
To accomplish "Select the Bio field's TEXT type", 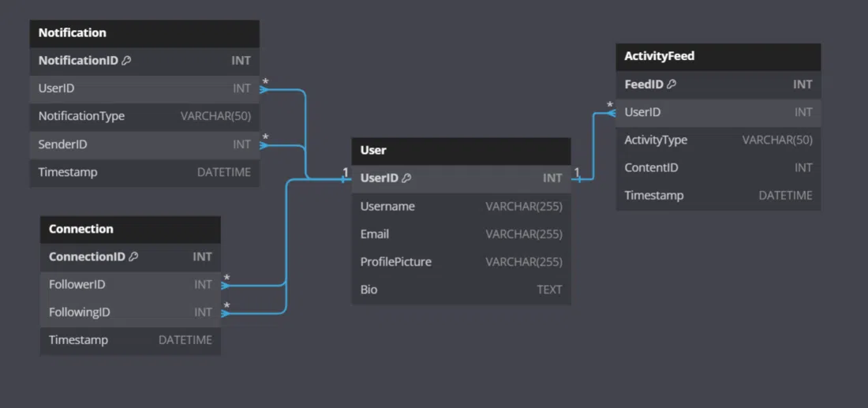I will (x=549, y=290).
